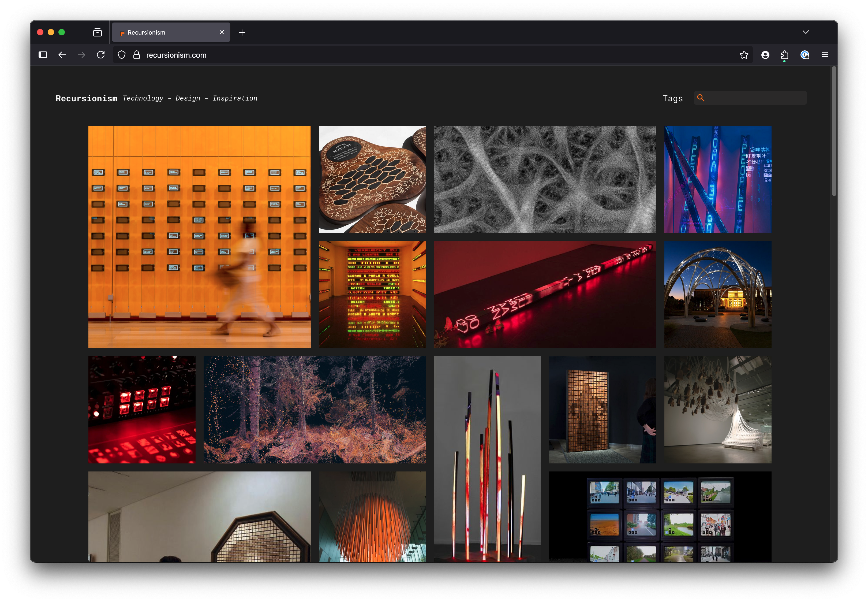Image resolution: width=868 pixels, height=602 pixels.
Task: Close the Recursionism tab
Action: [x=222, y=32]
